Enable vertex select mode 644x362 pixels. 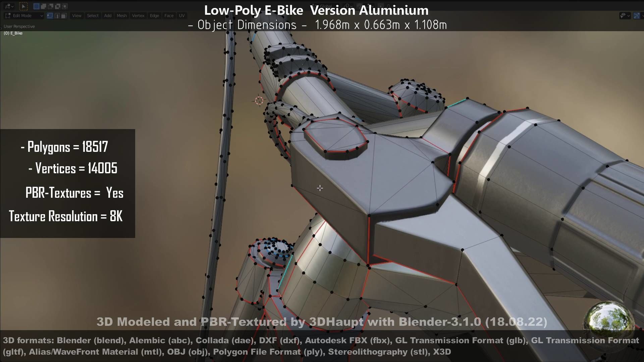tap(50, 16)
